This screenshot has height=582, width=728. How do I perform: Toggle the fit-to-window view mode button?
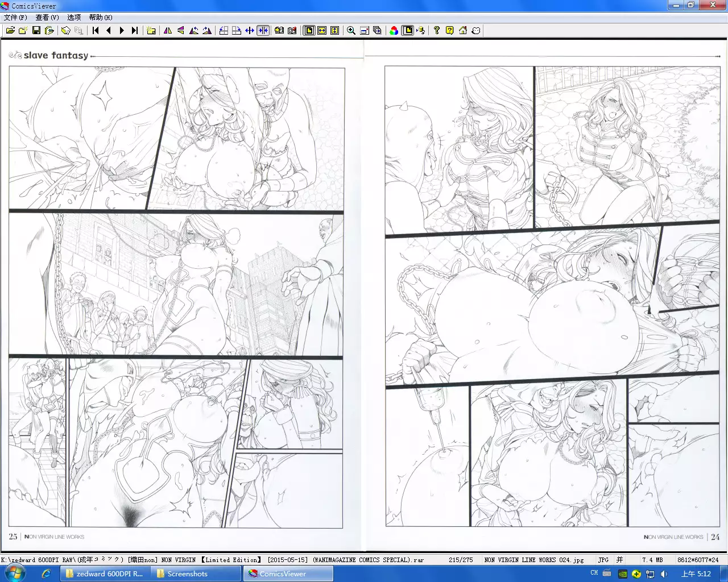pyautogui.click(x=309, y=31)
